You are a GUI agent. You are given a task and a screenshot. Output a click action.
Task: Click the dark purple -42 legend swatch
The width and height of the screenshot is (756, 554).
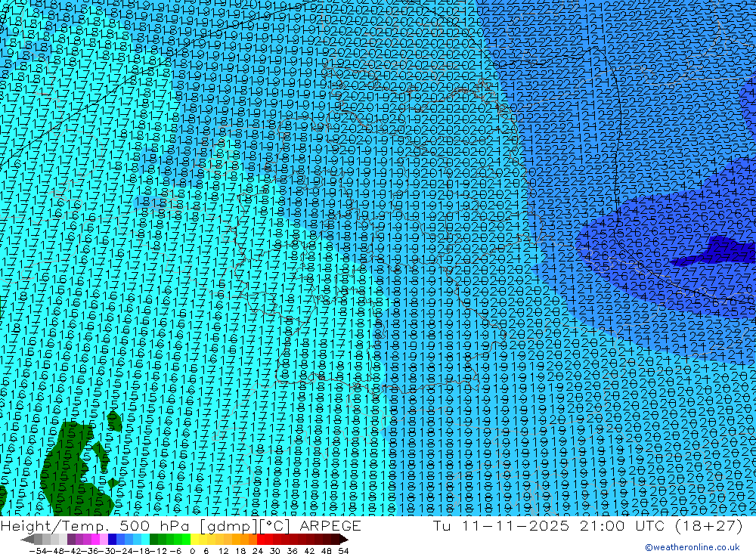pyautogui.click(x=71, y=540)
